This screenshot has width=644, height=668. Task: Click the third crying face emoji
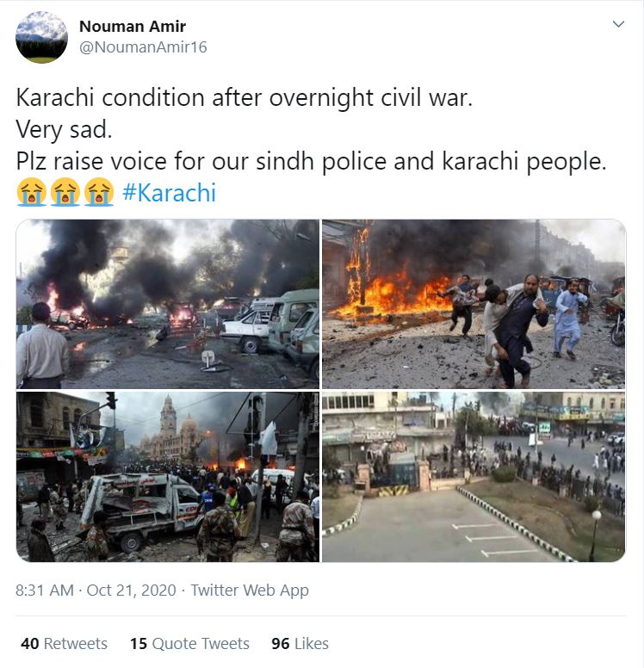pos(99,192)
